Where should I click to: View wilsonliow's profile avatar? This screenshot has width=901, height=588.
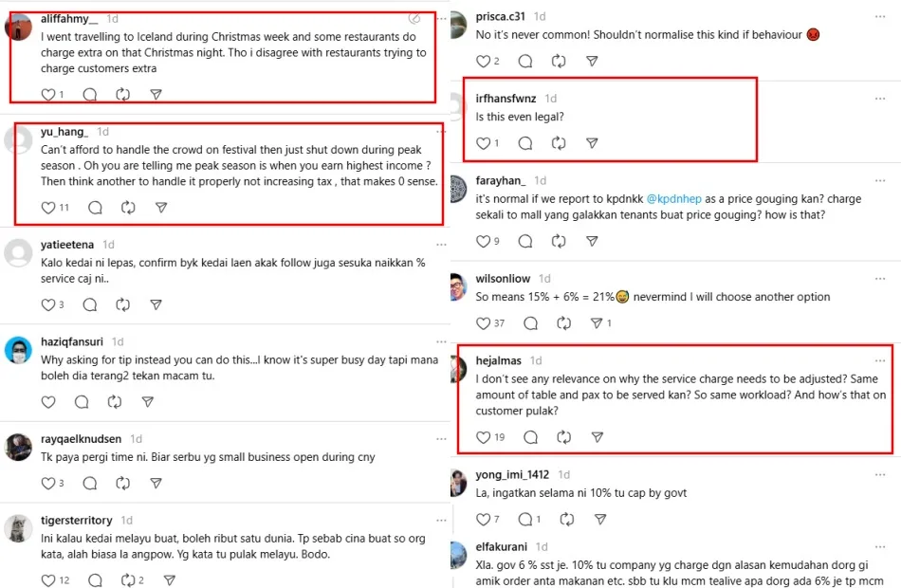[459, 286]
